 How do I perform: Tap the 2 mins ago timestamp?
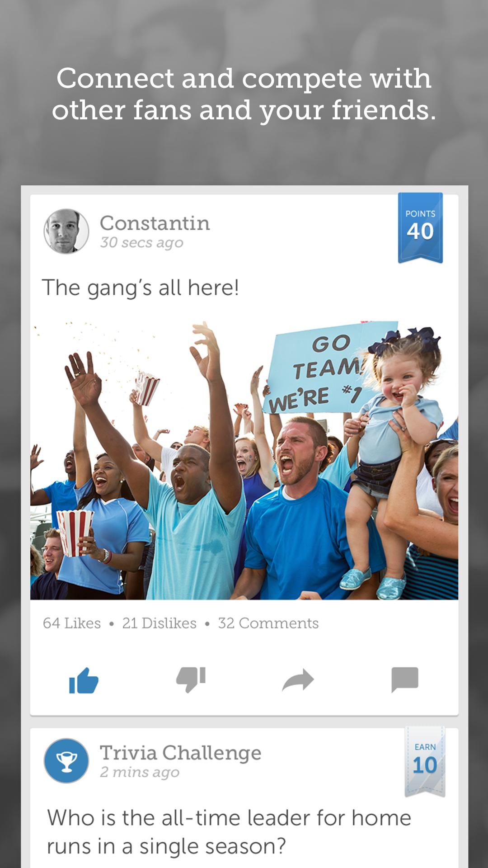140,772
